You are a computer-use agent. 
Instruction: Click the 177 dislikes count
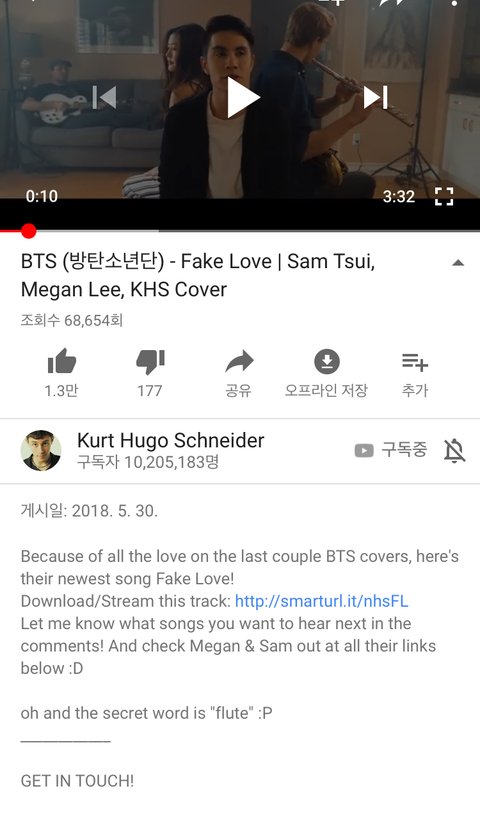coord(149,390)
